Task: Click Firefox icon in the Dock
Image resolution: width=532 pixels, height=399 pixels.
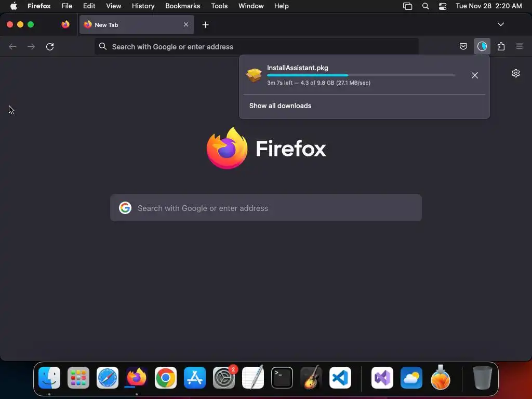Action: pyautogui.click(x=137, y=378)
